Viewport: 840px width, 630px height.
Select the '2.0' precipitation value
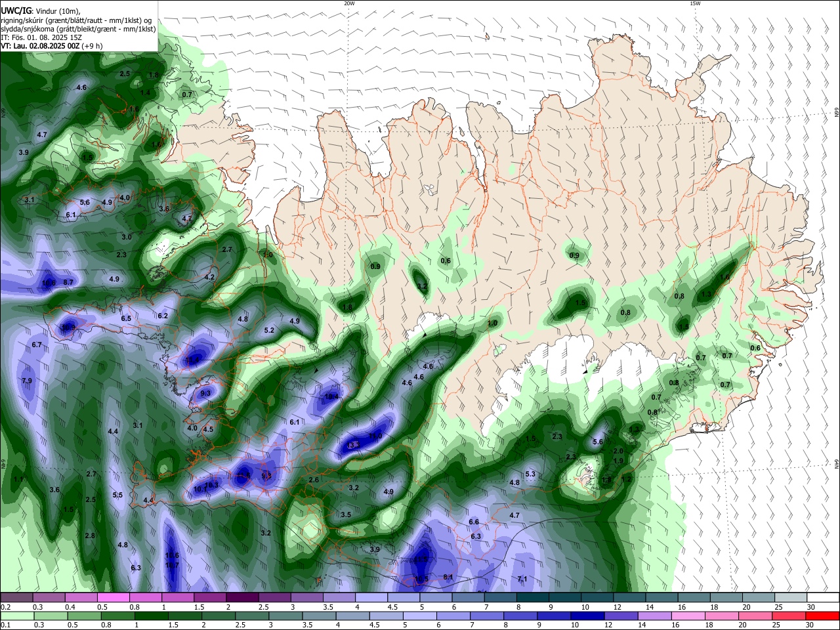tap(618, 451)
